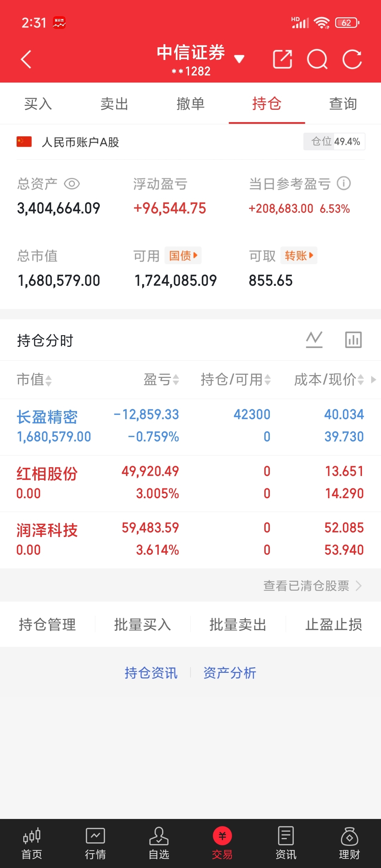Switch to the 买入 tab
Screen dimensions: 381x868
pos(38,104)
